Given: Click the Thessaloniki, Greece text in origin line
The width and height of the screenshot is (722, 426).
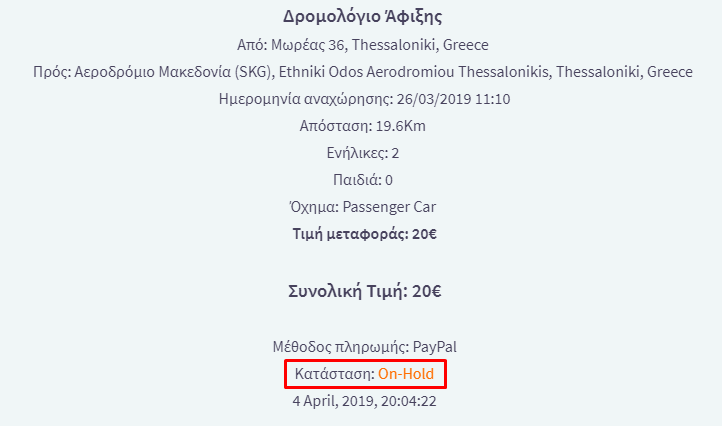Looking at the screenshot, I should (x=420, y=45).
